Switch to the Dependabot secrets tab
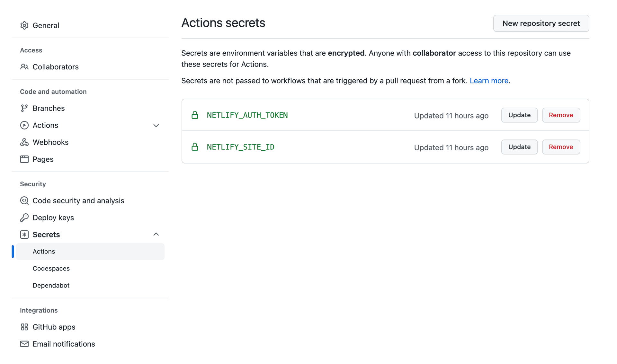617x364 pixels. 51,285
